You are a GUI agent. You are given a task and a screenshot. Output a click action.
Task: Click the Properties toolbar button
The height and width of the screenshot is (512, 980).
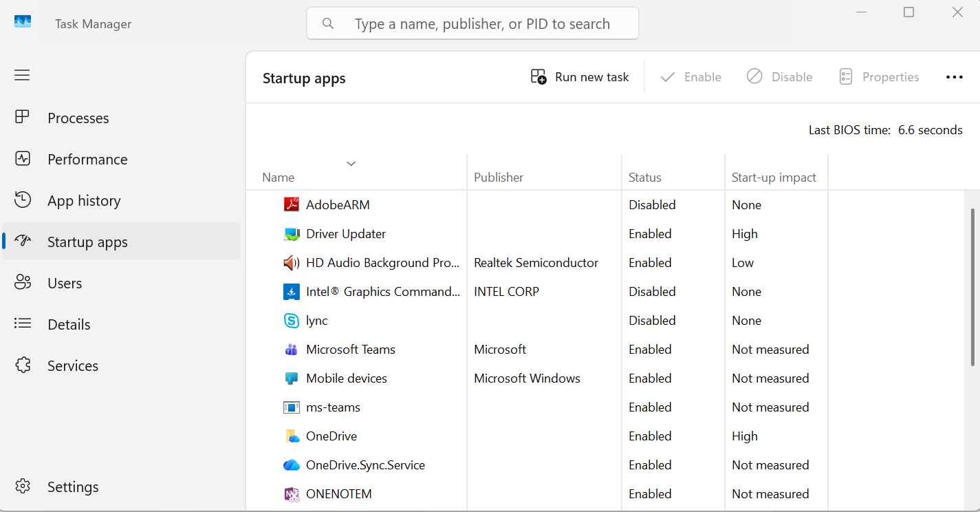[x=880, y=77]
